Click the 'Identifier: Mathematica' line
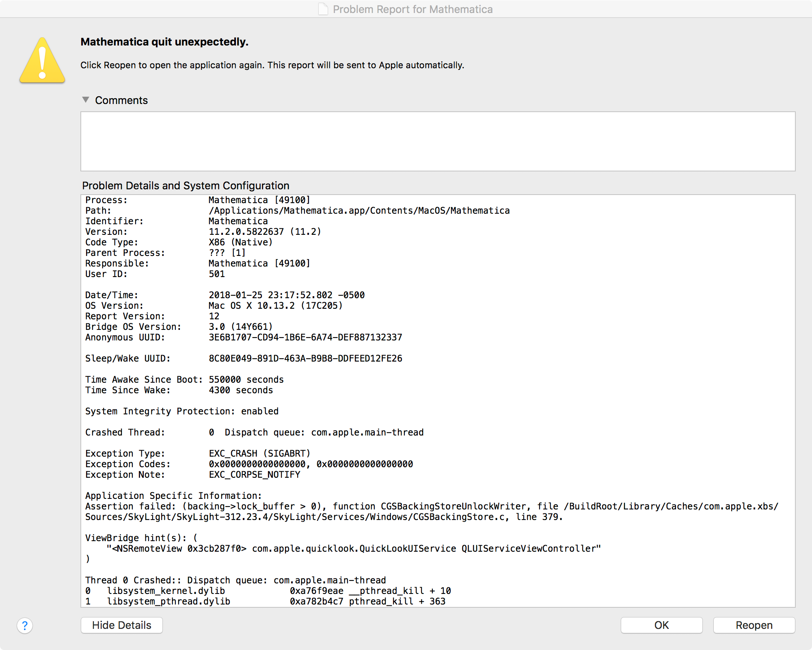 point(177,221)
